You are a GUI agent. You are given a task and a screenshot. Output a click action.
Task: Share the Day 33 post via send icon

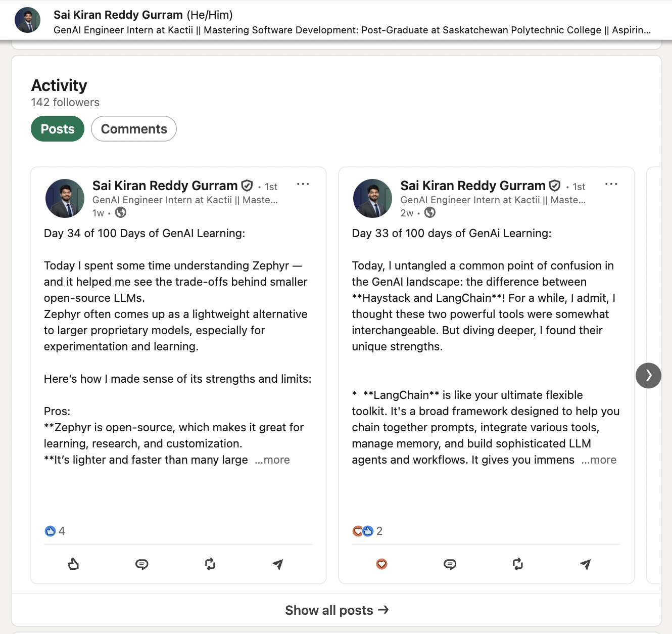[586, 564]
